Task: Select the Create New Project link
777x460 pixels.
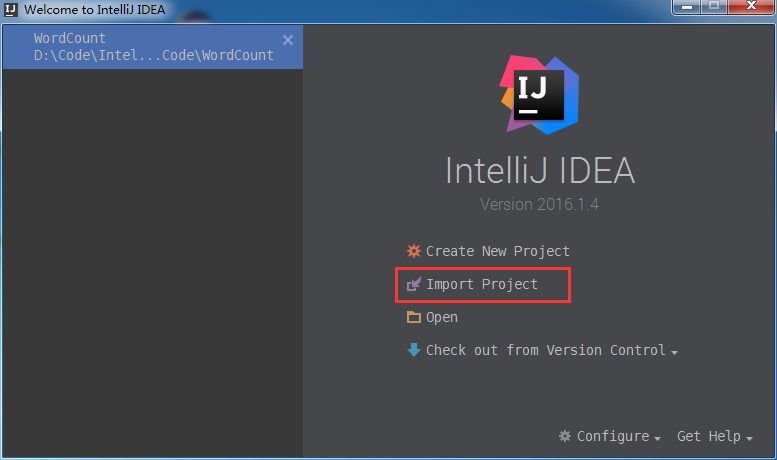Action: click(x=498, y=251)
